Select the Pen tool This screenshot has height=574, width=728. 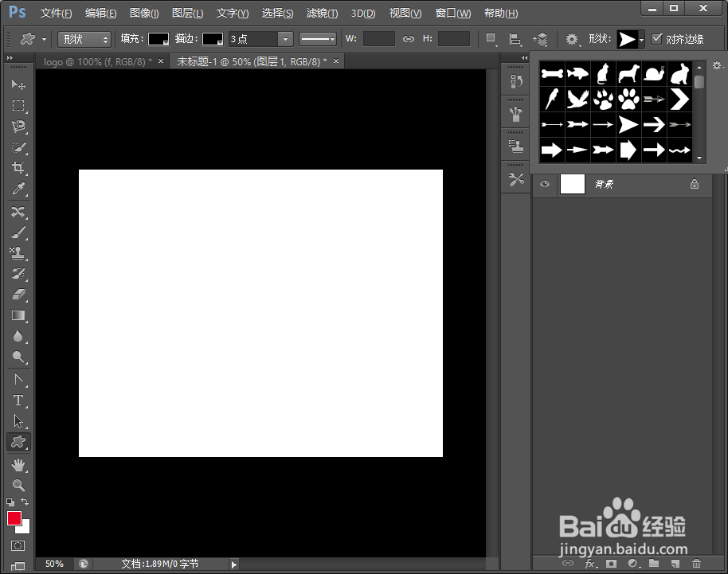(x=18, y=380)
